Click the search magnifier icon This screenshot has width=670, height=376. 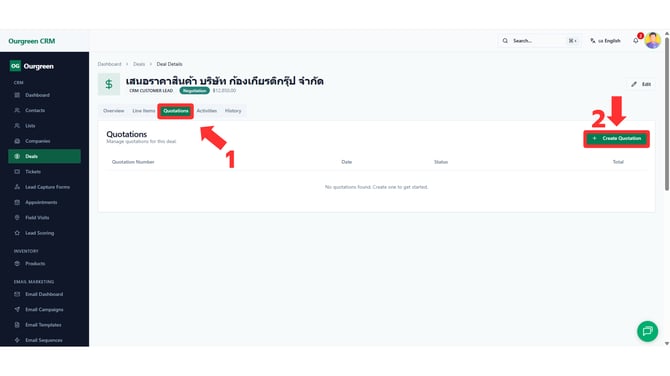pos(505,41)
